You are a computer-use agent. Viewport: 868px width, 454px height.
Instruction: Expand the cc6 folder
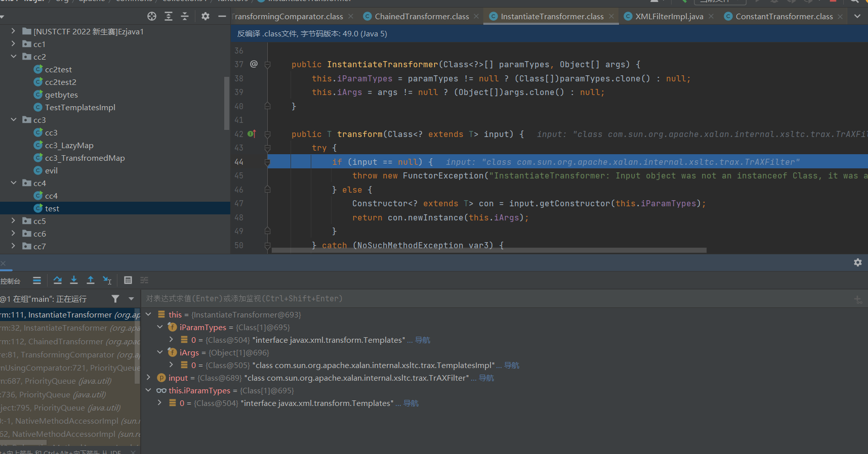(x=14, y=234)
